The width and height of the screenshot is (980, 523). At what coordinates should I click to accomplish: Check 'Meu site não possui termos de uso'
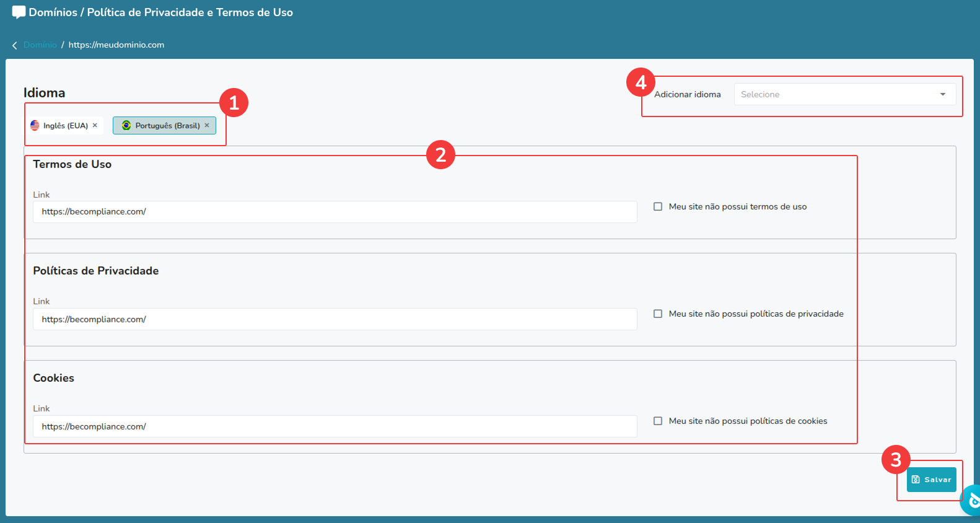[x=658, y=207]
